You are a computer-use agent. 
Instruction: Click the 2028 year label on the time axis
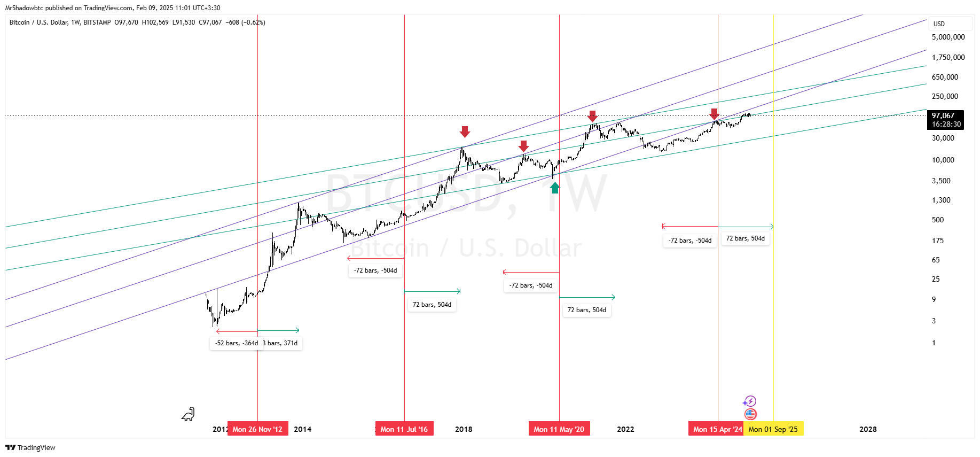(x=868, y=429)
